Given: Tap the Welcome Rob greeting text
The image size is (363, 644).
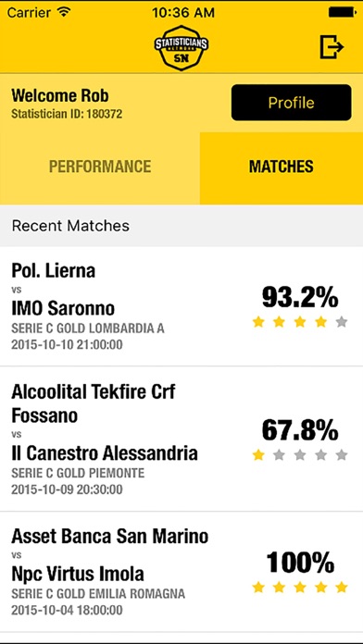Looking at the screenshot, I should [60, 95].
